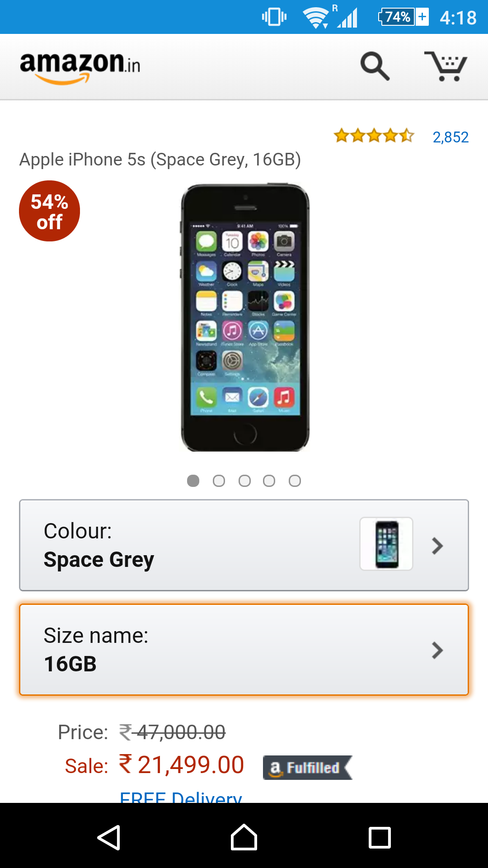This screenshot has height=868, width=488.
Task: Tap the Amazon Fulfilled badge
Action: (x=307, y=768)
